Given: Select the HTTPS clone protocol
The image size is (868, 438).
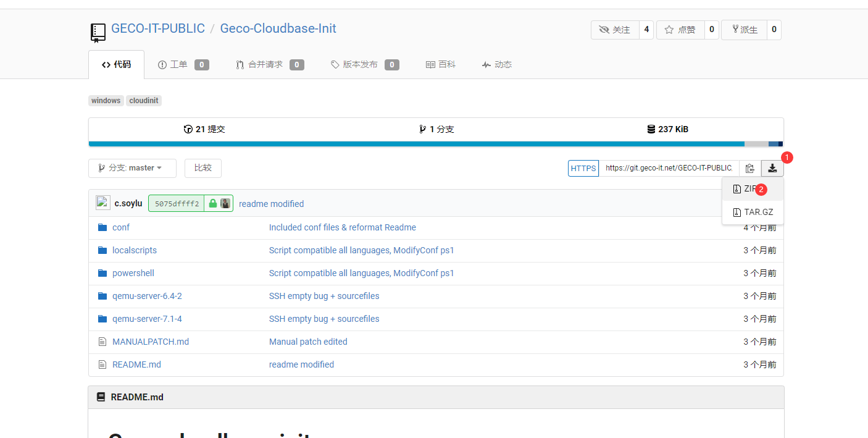Looking at the screenshot, I should [x=583, y=168].
